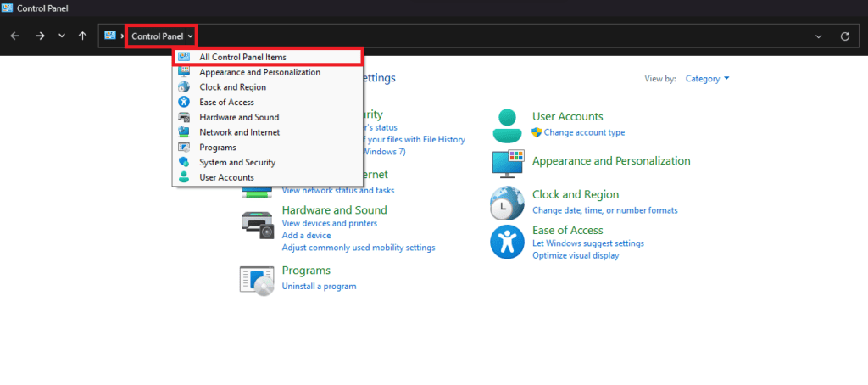Viewport: 868px width, 385px height.
Task: Click Change account type link
Action: (584, 132)
